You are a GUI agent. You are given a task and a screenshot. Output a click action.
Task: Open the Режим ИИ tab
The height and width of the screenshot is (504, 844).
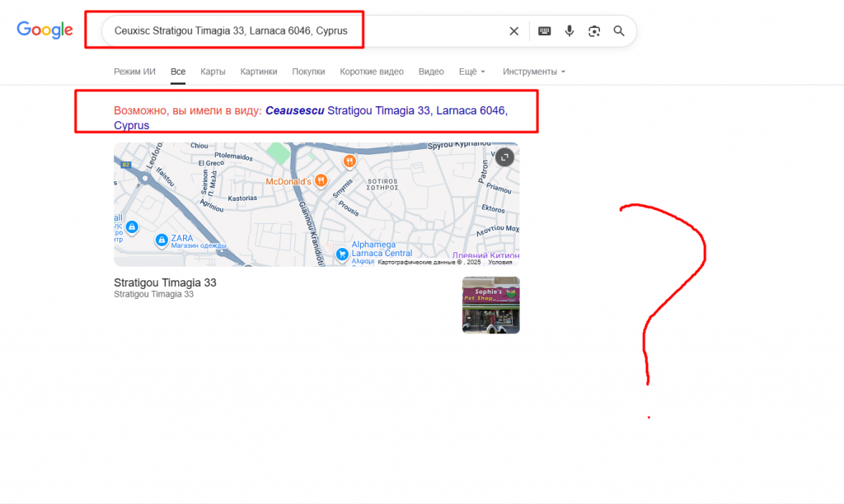134,72
